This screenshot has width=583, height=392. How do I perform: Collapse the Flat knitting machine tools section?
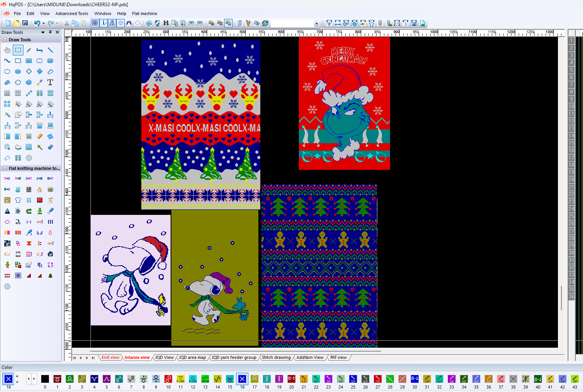click(5, 168)
